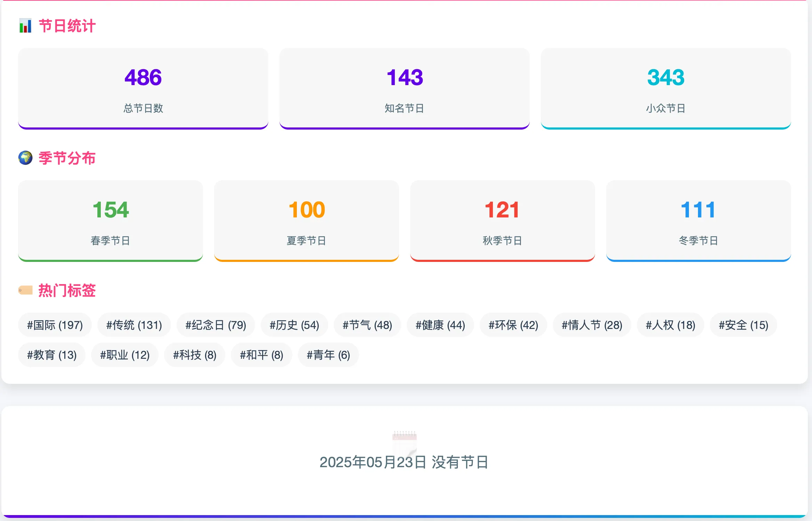The image size is (812, 521).
Task: Select the 154 春季节日 season card
Action: pos(111,221)
